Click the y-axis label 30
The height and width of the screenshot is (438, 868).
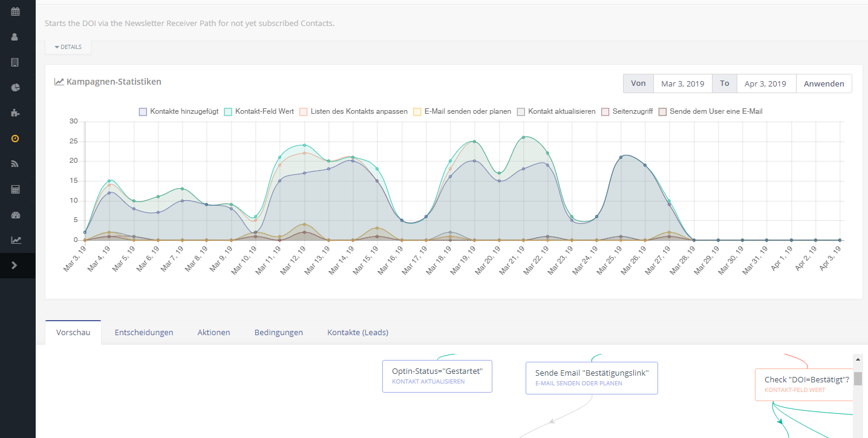[74, 122]
